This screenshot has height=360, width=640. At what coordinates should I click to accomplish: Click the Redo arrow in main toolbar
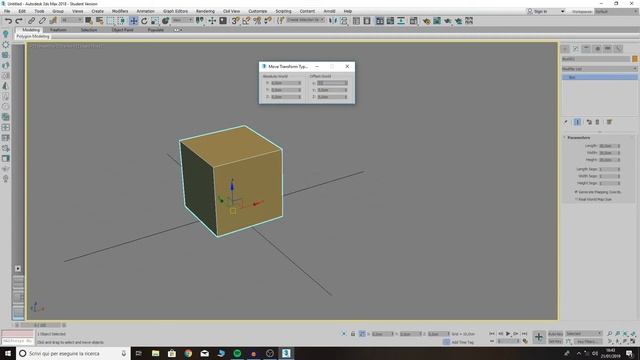pyautogui.click(x=19, y=21)
